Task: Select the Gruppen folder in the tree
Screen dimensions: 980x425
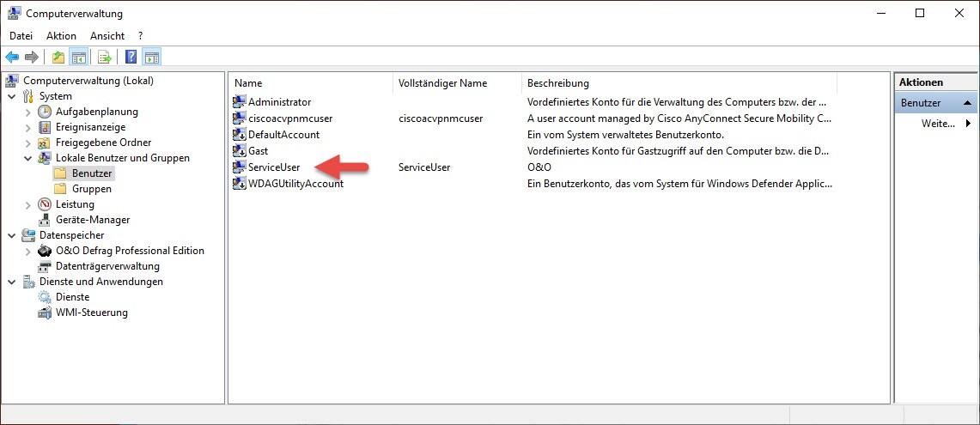Action: tap(91, 189)
